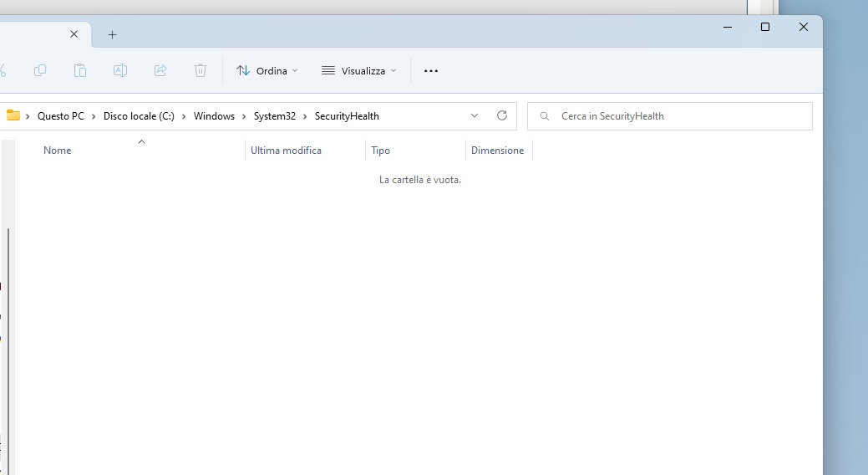Image resolution: width=868 pixels, height=475 pixels.
Task: Click the folder icon in address bar
Action: coord(13,115)
